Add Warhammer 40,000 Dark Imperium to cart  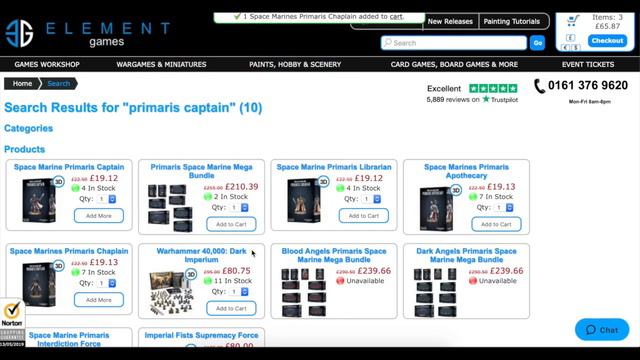(231, 308)
